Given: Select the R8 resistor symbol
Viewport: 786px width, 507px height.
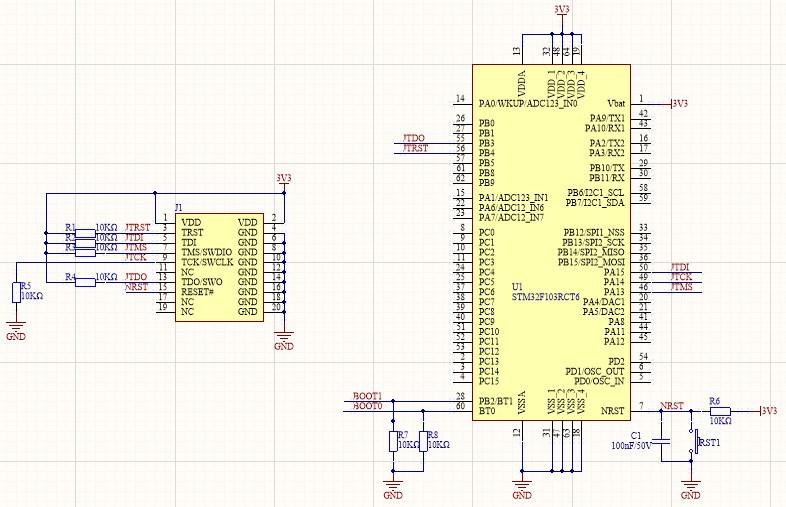Looking at the screenshot, I should [x=423, y=441].
